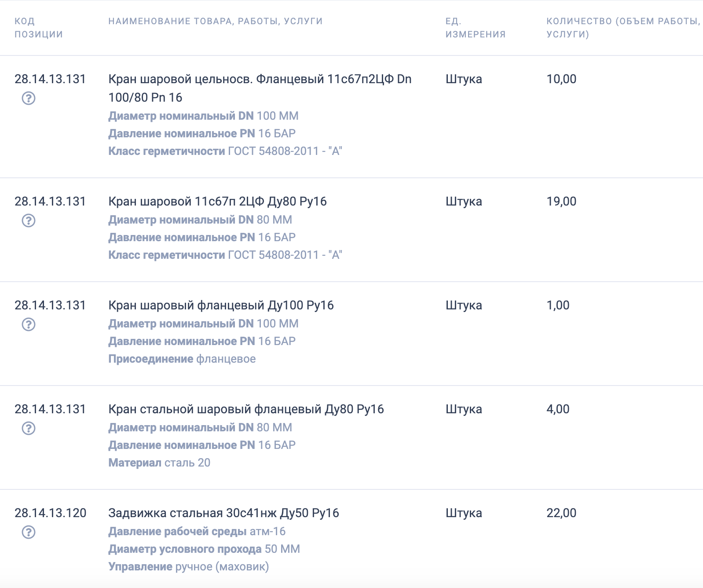Select Кран шаровый фланцевый Ду100 Ру16 title
The image size is (703, 588).
coord(221,305)
